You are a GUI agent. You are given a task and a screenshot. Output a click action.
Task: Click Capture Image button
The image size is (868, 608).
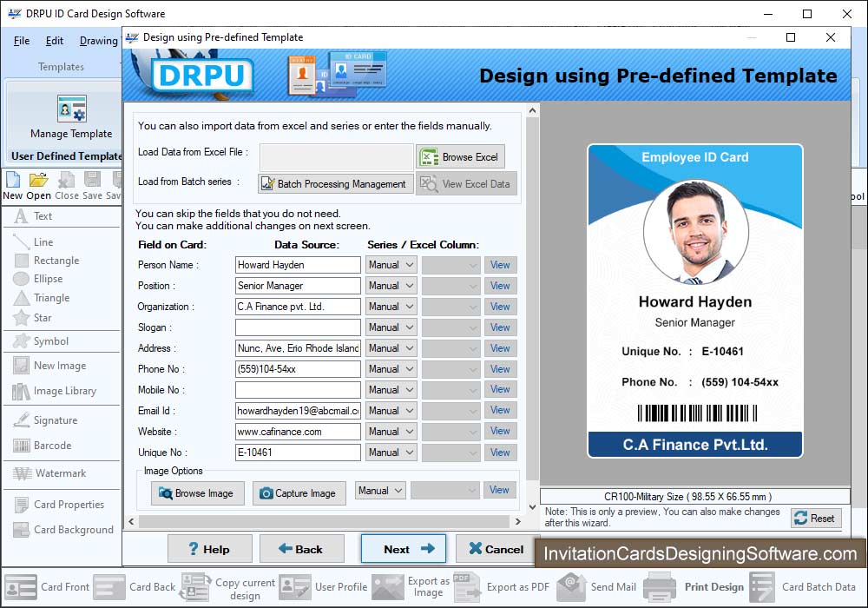tap(299, 493)
